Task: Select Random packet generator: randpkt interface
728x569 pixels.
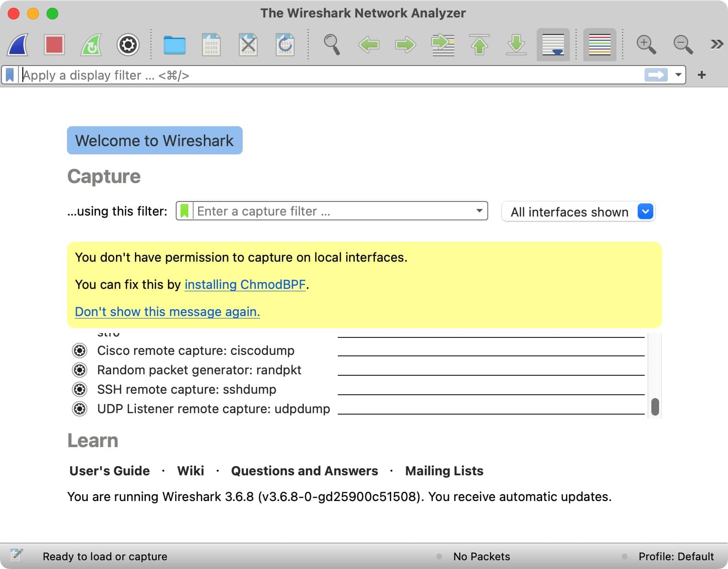Action: tap(199, 370)
